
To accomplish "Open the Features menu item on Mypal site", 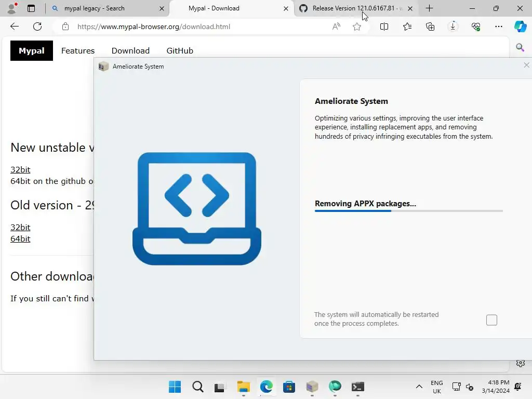I will click(x=78, y=50).
